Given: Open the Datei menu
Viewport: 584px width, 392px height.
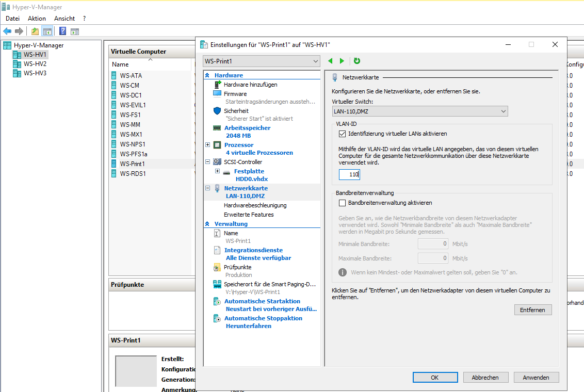Looking at the screenshot, I should pyautogui.click(x=13, y=18).
